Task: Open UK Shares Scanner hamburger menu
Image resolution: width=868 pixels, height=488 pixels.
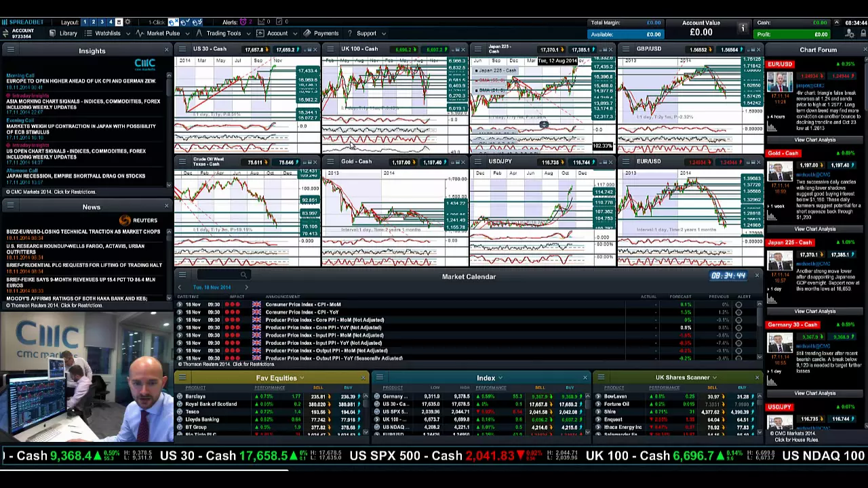Action: pos(601,377)
